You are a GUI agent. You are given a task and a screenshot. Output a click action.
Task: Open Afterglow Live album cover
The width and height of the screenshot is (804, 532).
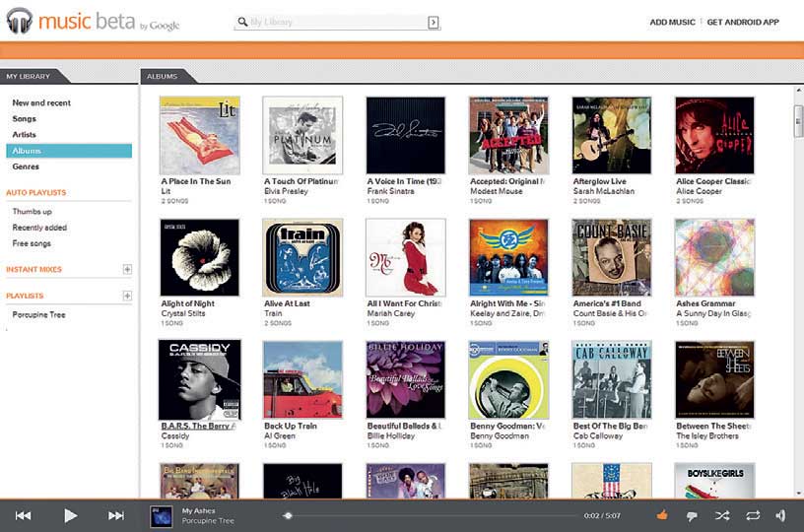612,135
